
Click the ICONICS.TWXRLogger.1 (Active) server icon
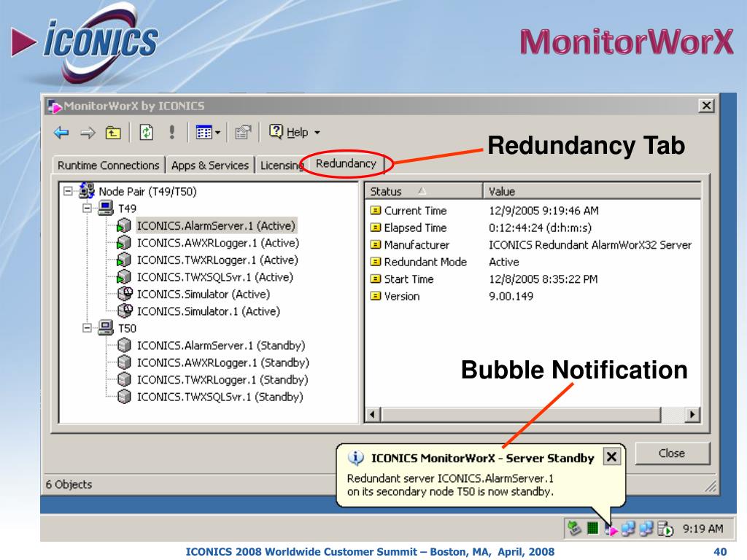124,260
